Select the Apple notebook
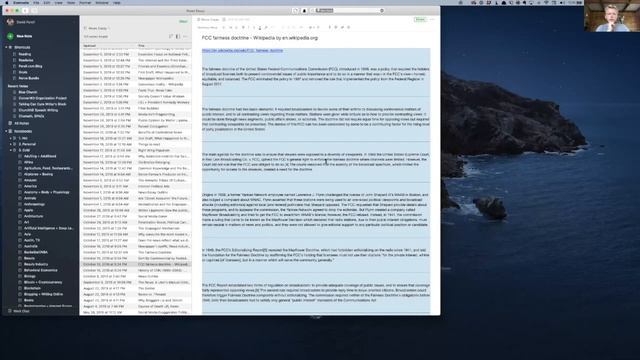The width and height of the screenshot is (640, 360). pyautogui.click(x=29, y=210)
